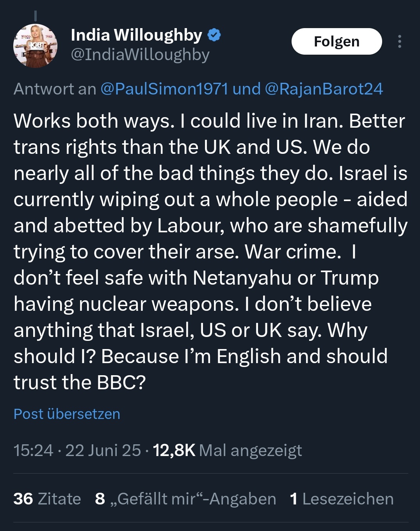Screen dimensions: 420x531
Task: Click the blue verified badge icon
Action: (x=214, y=35)
